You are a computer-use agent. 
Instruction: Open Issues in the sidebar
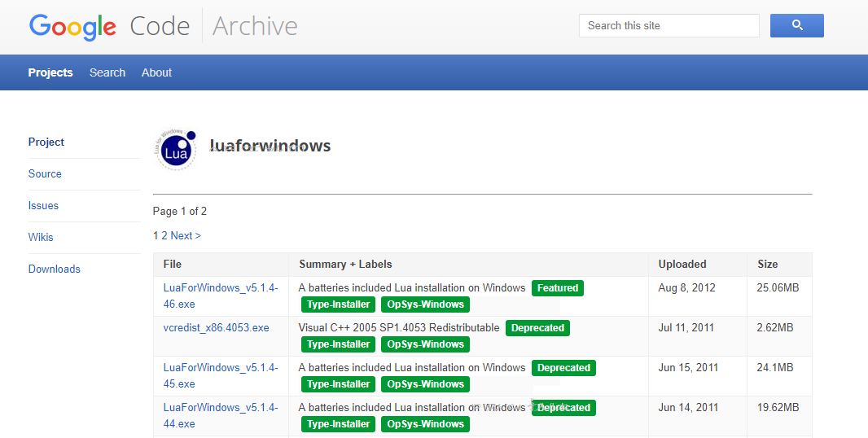pyautogui.click(x=43, y=205)
